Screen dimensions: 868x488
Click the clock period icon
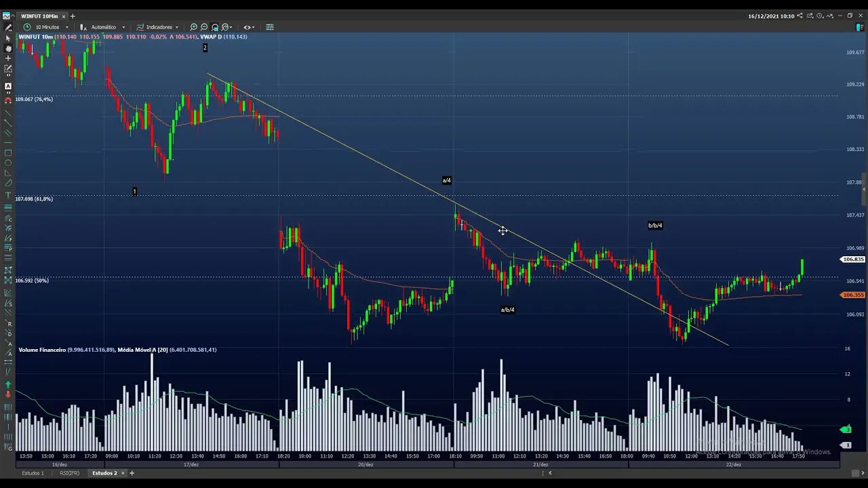(27, 27)
